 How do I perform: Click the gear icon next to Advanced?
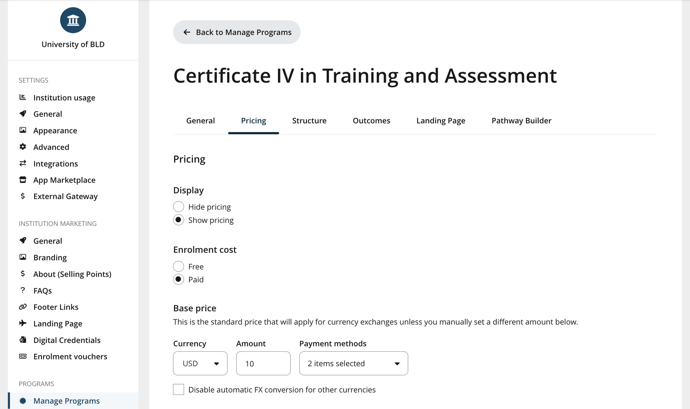[23, 147]
